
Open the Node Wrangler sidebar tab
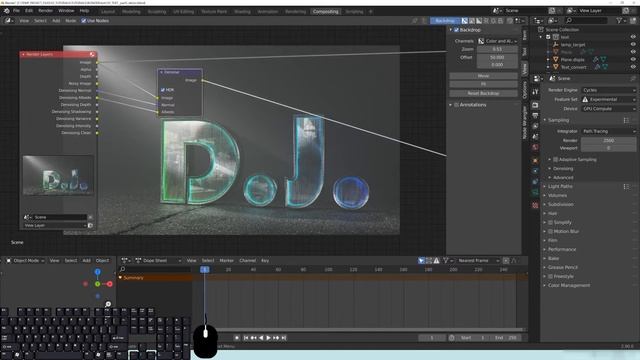point(525,122)
